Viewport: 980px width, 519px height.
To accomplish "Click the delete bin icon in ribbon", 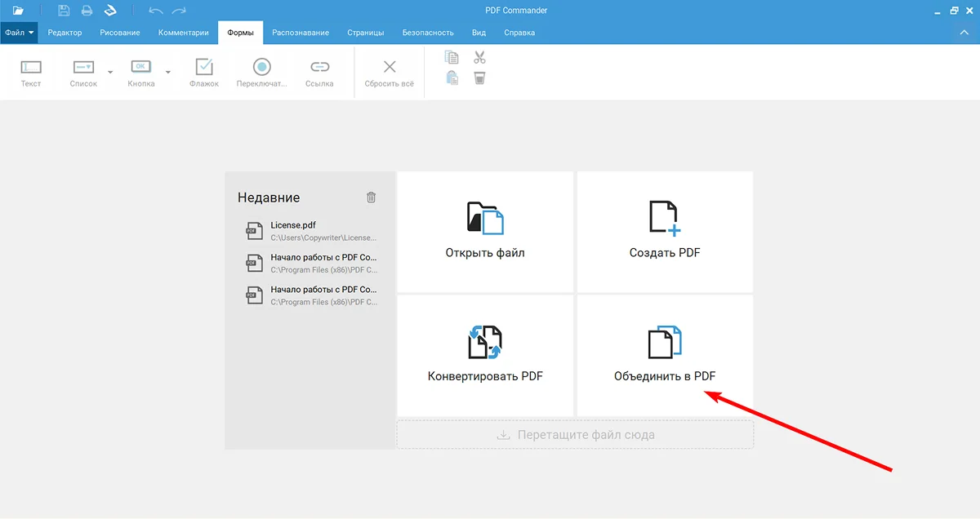I will pos(479,78).
